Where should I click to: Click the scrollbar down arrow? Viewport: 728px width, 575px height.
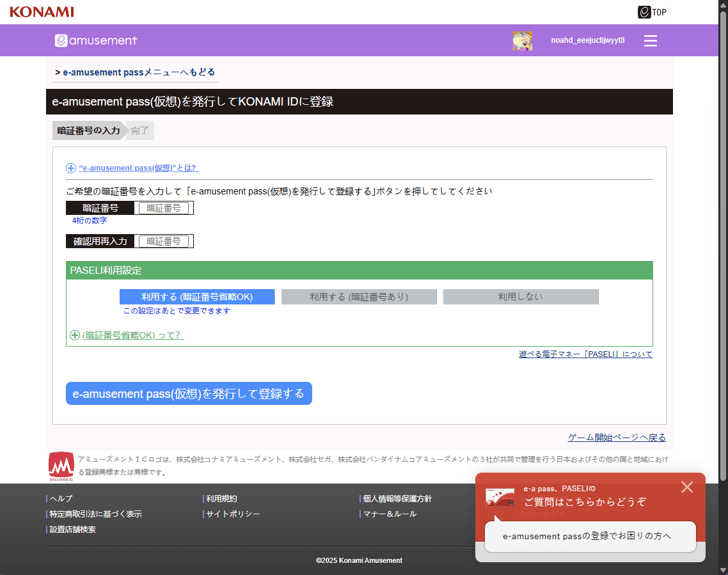click(x=723, y=570)
